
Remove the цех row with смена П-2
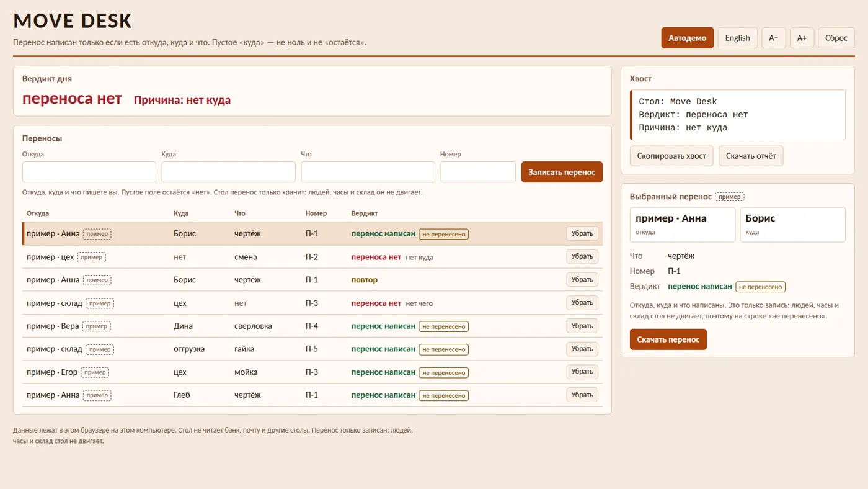582,256
